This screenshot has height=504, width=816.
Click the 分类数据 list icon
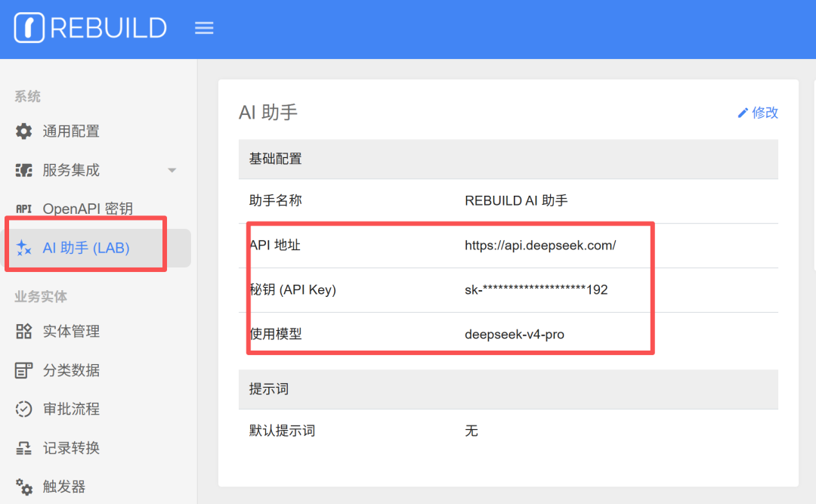(x=23, y=370)
